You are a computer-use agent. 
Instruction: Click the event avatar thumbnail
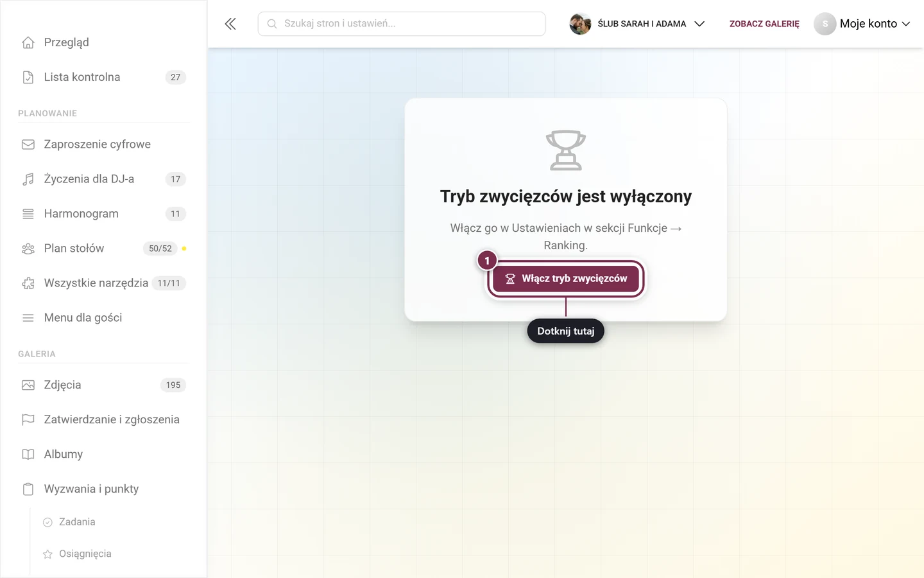pyautogui.click(x=580, y=24)
